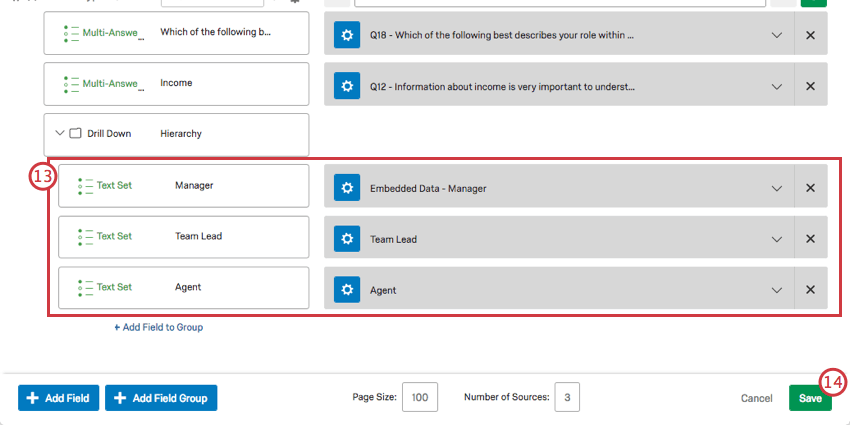Expand the Embedded Data - Manager dropdown chevron
Viewport: 850px width, 425px height.
coord(777,189)
